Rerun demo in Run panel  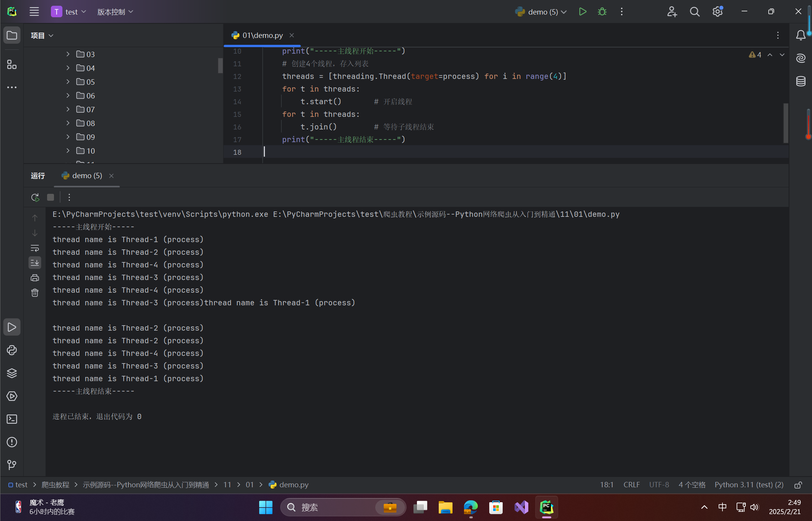pyautogui.click(x=35, y=197)
